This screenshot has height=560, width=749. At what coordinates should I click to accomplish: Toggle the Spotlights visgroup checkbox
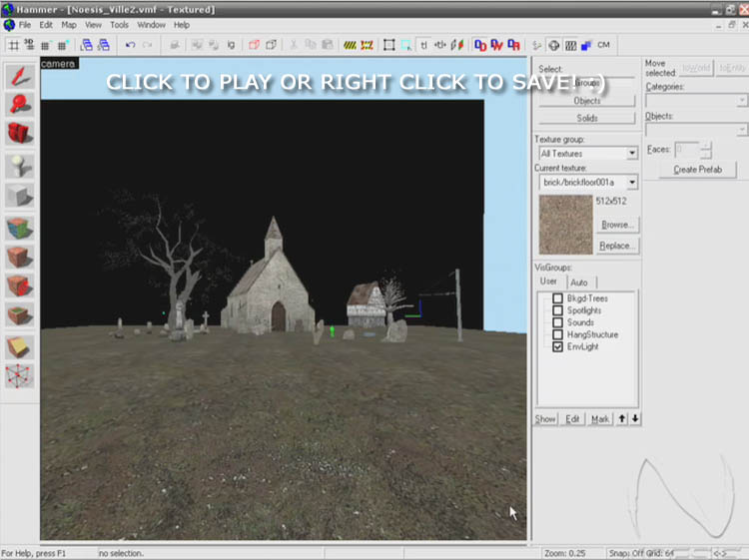[558, 310]
